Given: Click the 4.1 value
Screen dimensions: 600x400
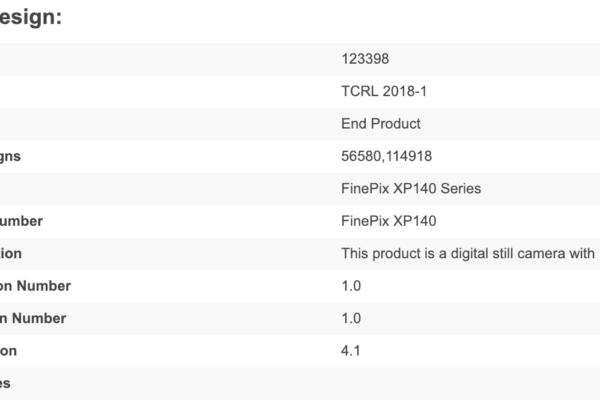Looking at the screenshot, I should click(350, 351).
